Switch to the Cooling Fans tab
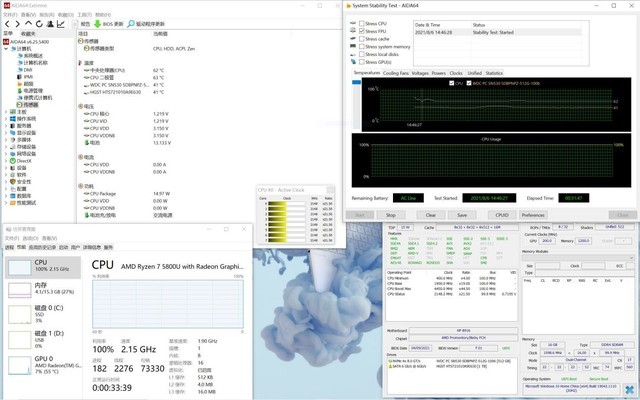The height and width of the screenshot is (400, 640). pos(395,73)
